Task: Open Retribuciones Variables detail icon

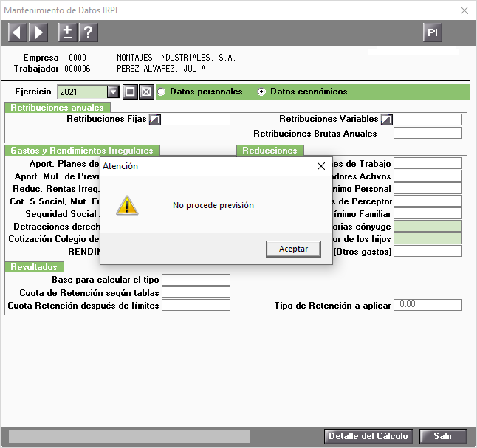Action: [x=387, y=120]
